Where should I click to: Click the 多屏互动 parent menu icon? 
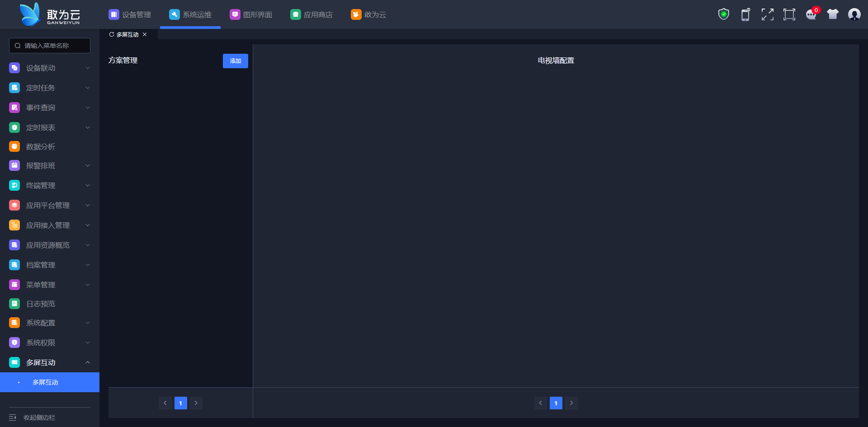14,362
